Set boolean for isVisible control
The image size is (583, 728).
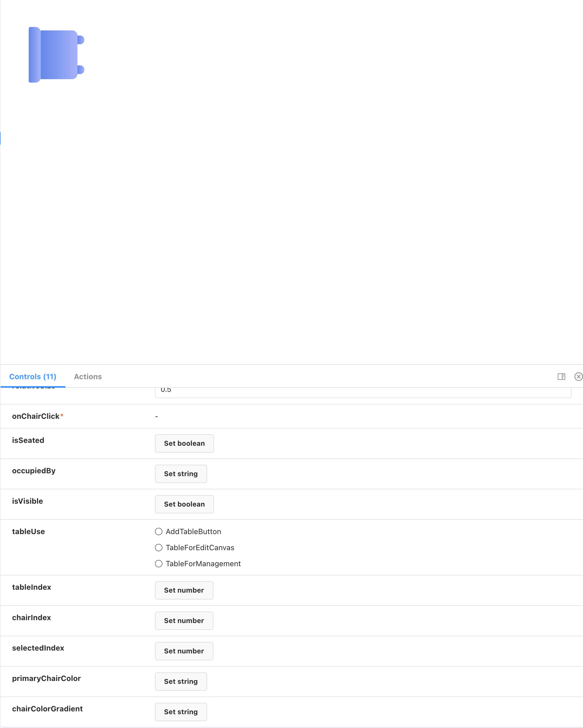(184, 504)
